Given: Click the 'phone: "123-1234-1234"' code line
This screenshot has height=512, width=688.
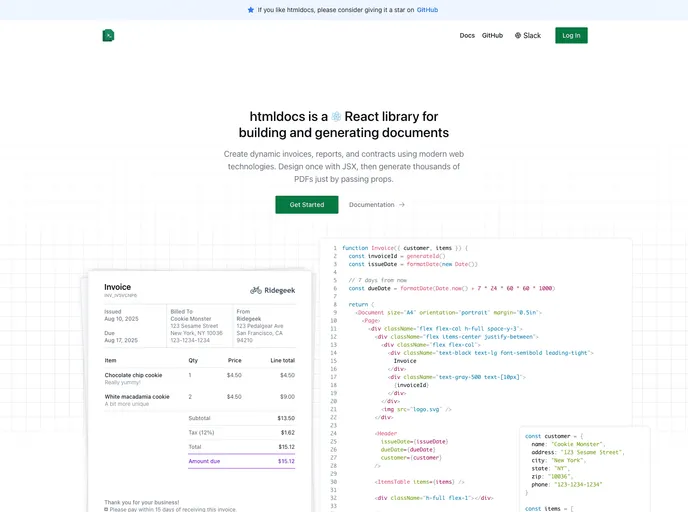Looking at the screenshot, I should click(566, 484).
